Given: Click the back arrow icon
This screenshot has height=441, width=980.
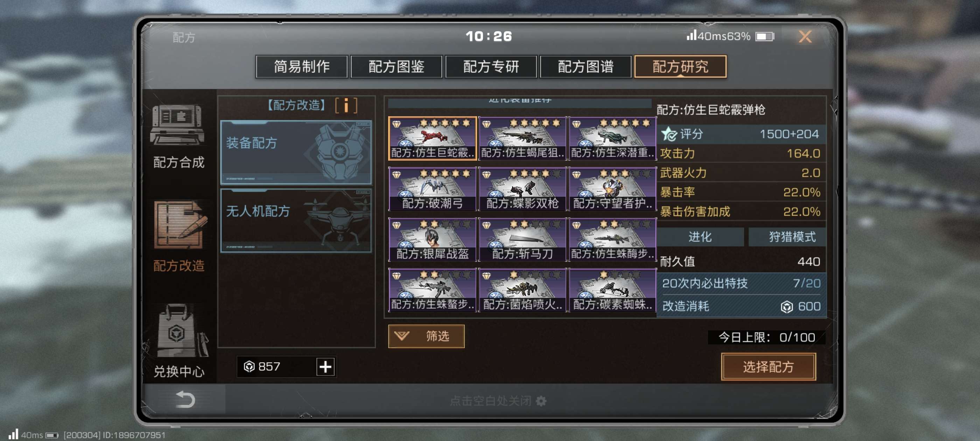Looking at the screenshot, I should click(x=185, y=400).
